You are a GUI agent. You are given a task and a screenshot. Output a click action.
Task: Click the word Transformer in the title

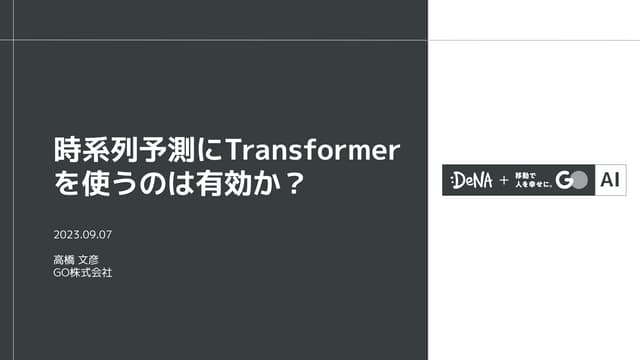[313, 150]
